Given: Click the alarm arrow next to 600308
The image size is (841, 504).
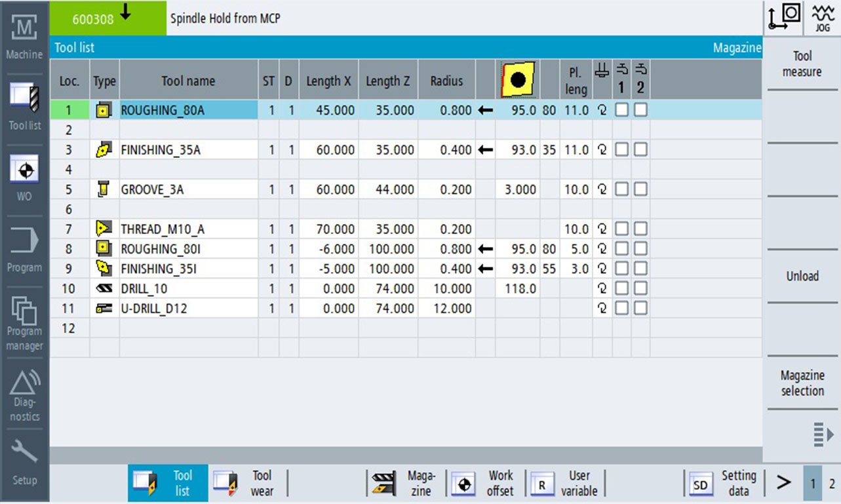Looking at the screenshot, I should click(125, 12).
